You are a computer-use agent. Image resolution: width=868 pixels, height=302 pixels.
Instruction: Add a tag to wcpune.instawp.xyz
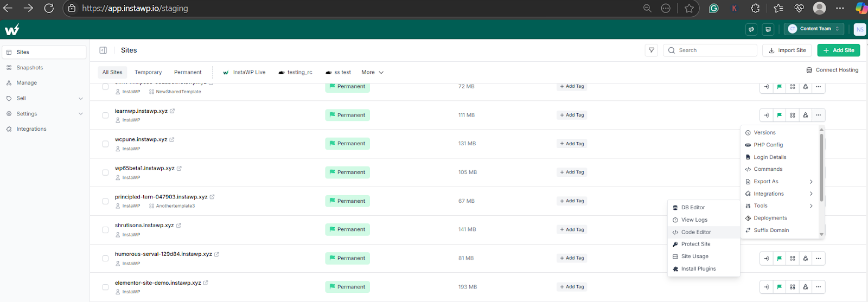tap(572, 144)
